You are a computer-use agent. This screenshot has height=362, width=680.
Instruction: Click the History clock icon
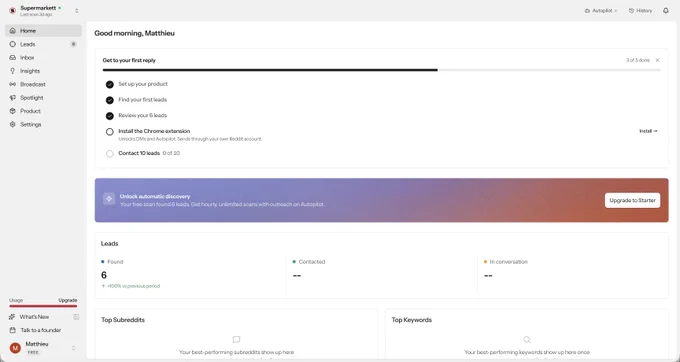631,10
